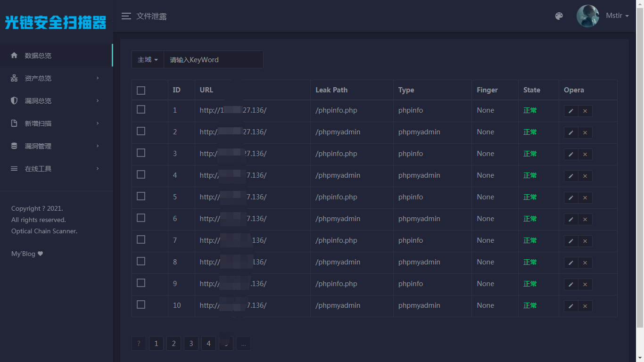Go to page 2
644x362 pixels.
tap(173, 344)
